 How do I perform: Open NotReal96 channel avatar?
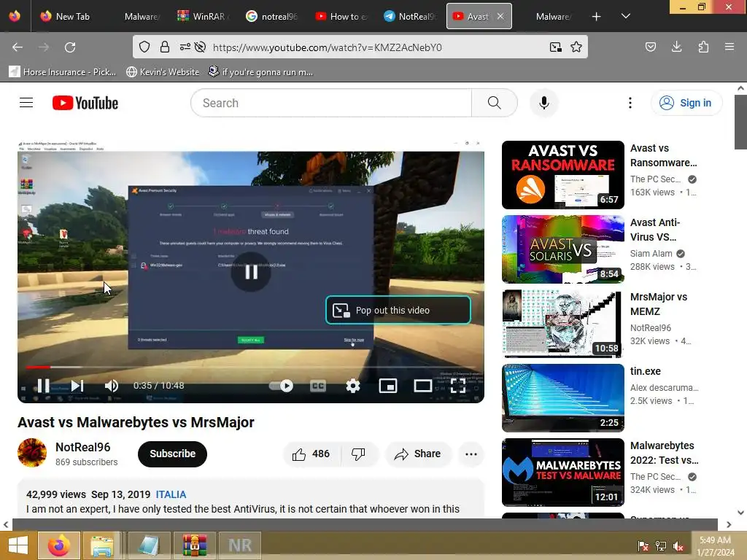32,453
